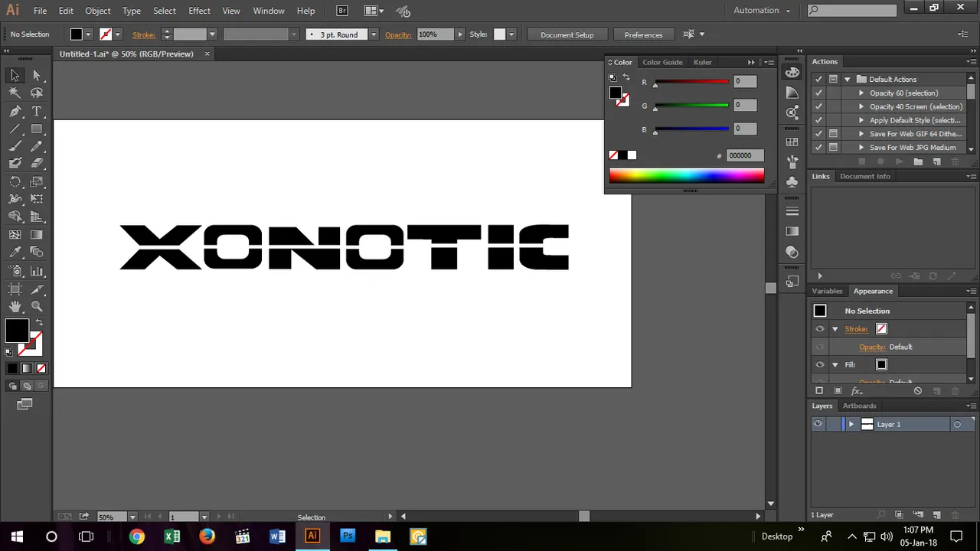Switch to the Document Info tab
980x551 pixels.
[865, 176]
